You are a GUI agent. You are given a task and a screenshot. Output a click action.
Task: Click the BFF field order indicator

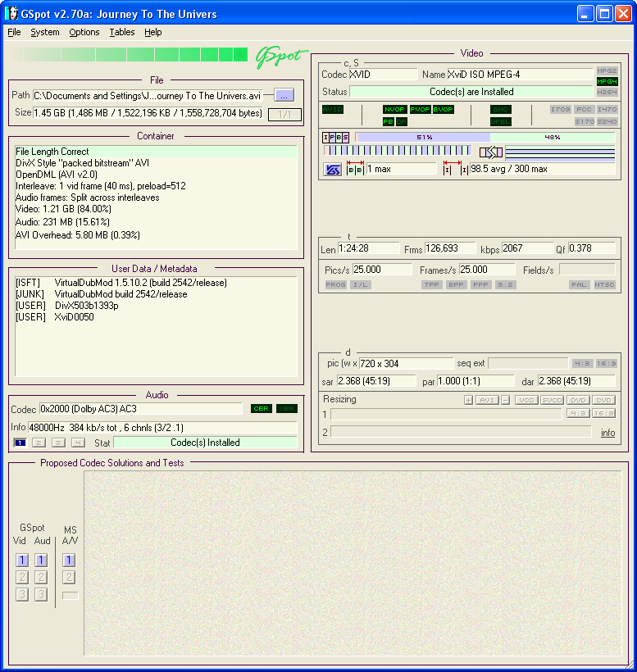[x=456, y=284]
